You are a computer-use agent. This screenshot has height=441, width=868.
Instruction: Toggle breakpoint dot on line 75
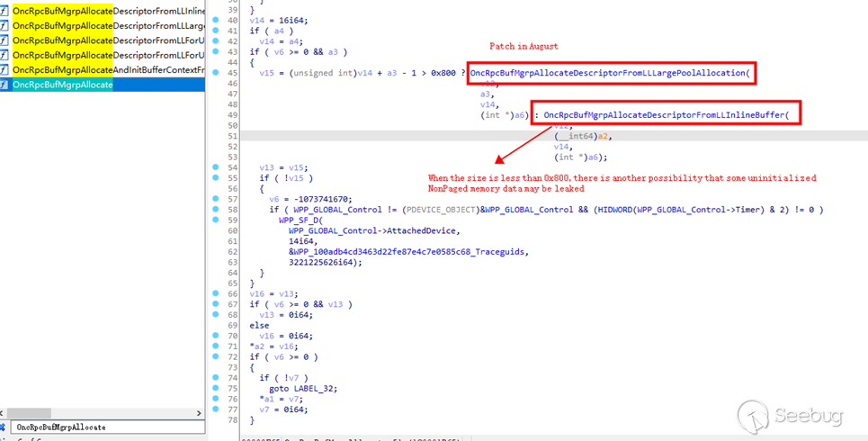(x=215, y=389)
